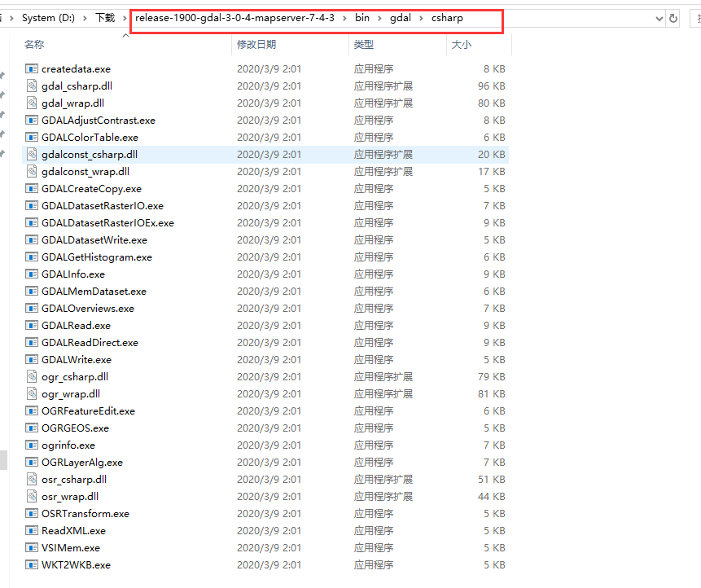Screen dimensions: 701x588
Task: Select file name OGRLayerAlg.exe
Action: point(81,463)
